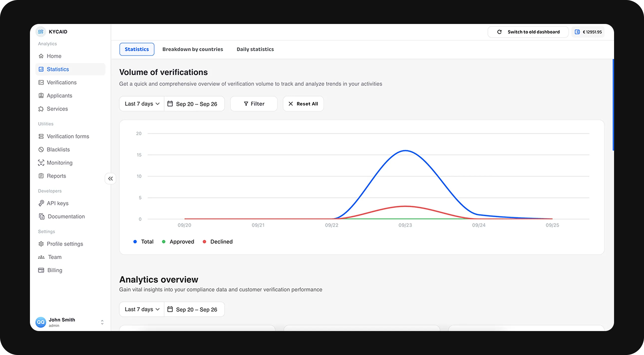Expand the John Smith account switcher
The image size is (644, 355).
pos(102,322)
